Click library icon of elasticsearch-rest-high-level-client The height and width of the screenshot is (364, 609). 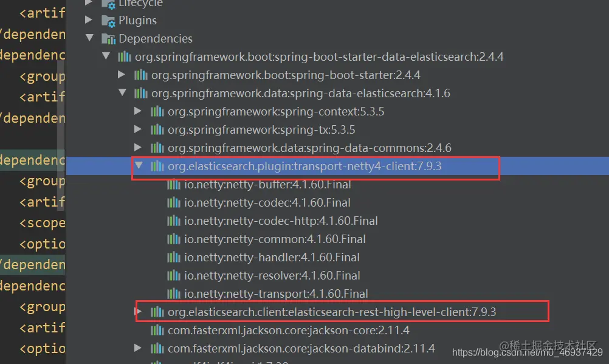click(157, 312)
